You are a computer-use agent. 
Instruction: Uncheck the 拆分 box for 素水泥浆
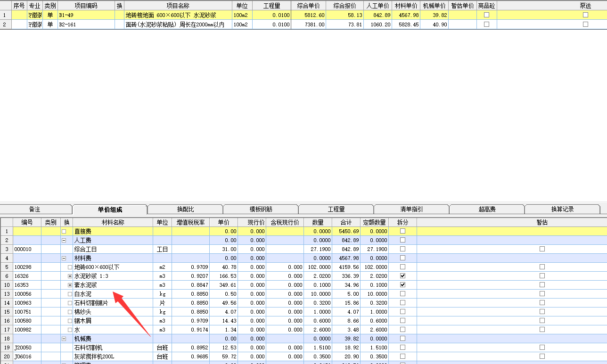(402, 285)
